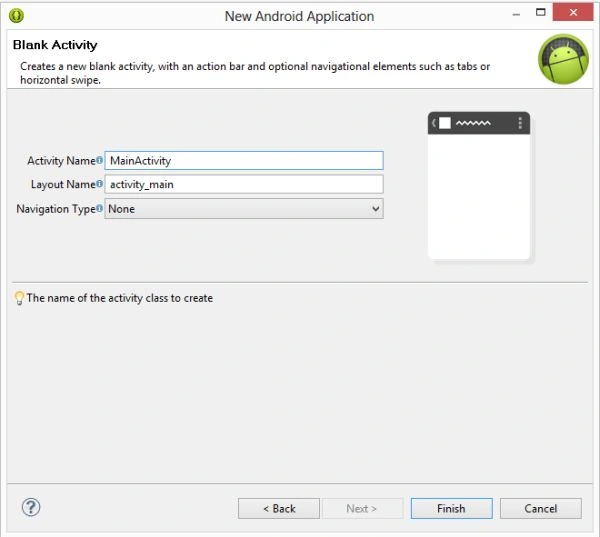Click the info icon beside Activity Name

pyautogui.click(x=99, y=160)
